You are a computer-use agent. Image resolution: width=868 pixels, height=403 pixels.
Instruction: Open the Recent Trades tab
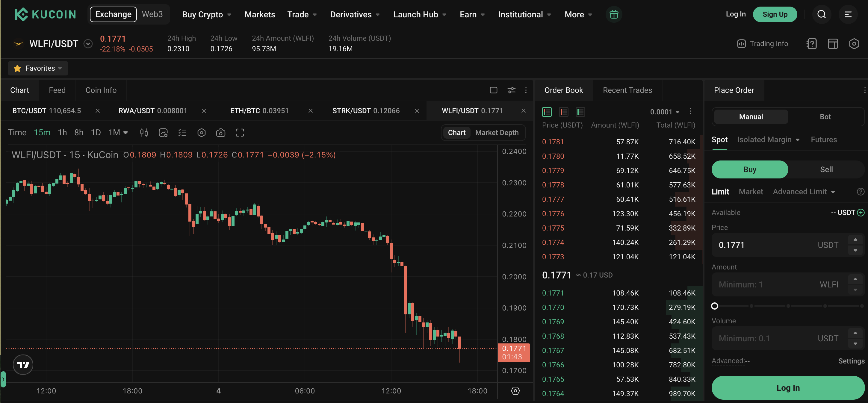click(x=627, y=90)
